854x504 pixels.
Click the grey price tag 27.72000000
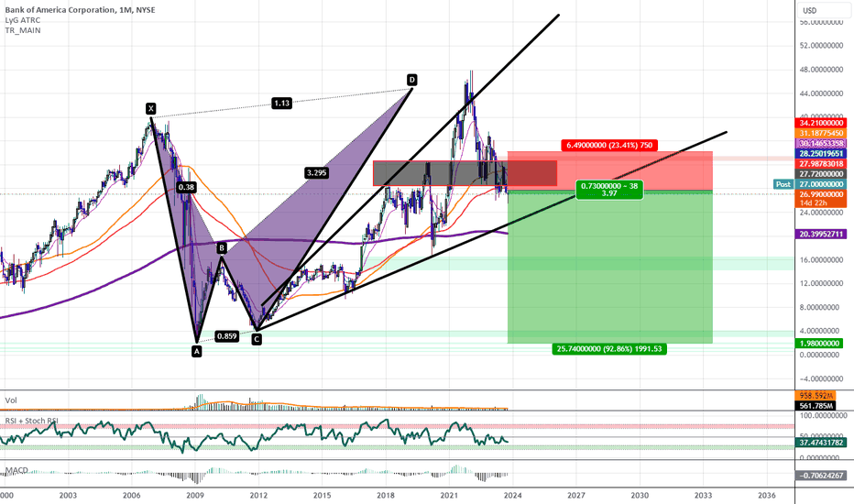(821, 174)
